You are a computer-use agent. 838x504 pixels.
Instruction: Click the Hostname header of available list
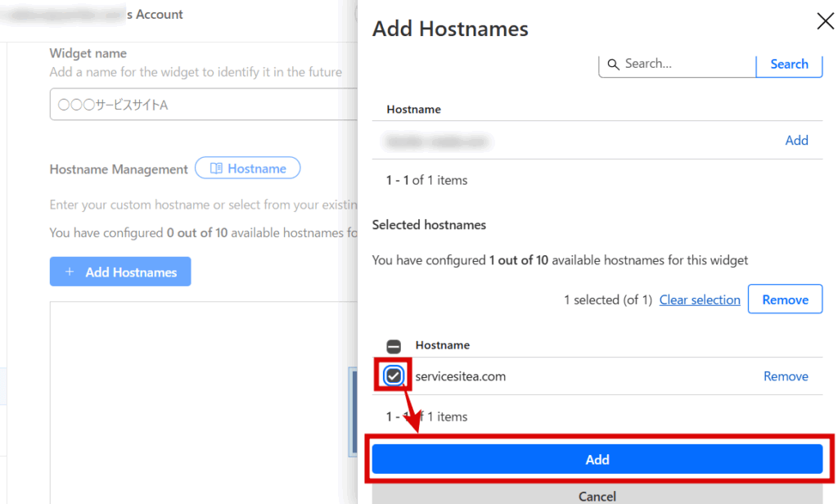(x=413, y=109)
